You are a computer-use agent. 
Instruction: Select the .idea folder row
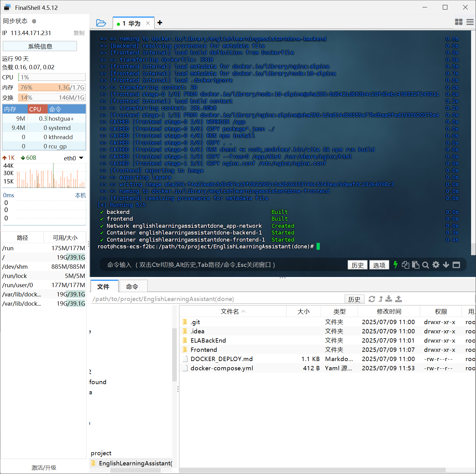[327, 331]
